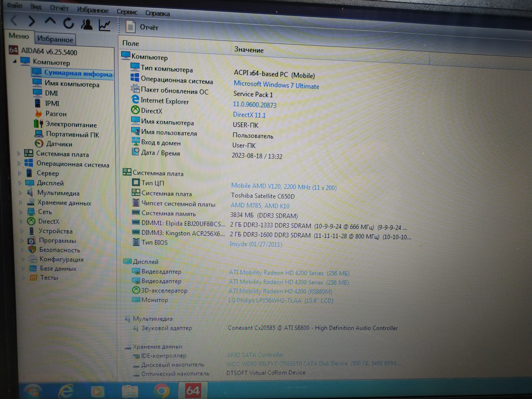The width and height of the screenshot is (532, 399).
Task: Expand the DirectX tree node
Action: (x=21, y=221)
